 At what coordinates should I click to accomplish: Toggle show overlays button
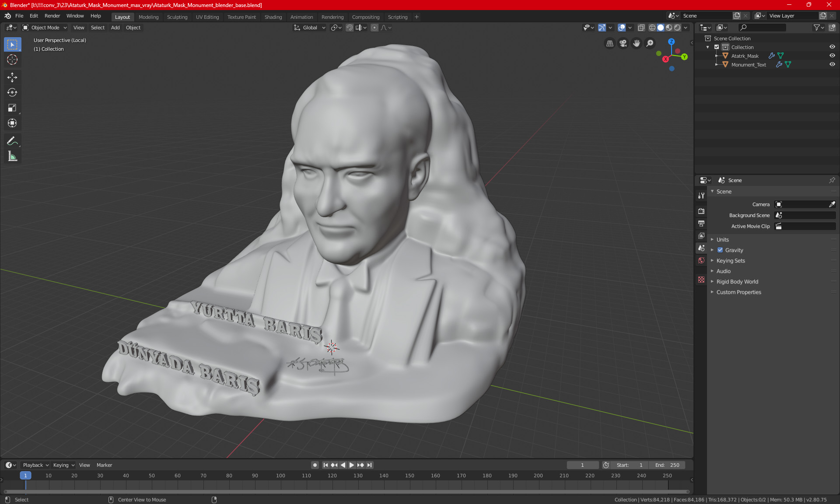pyautogui.click(x=622, y=28)
